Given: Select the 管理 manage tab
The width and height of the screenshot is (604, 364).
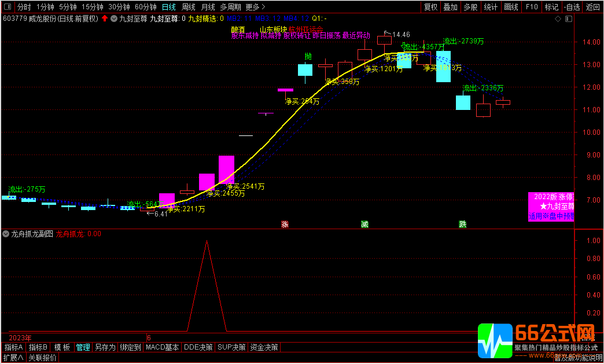Looking at the screenshot, I should (x=83, y=347).
